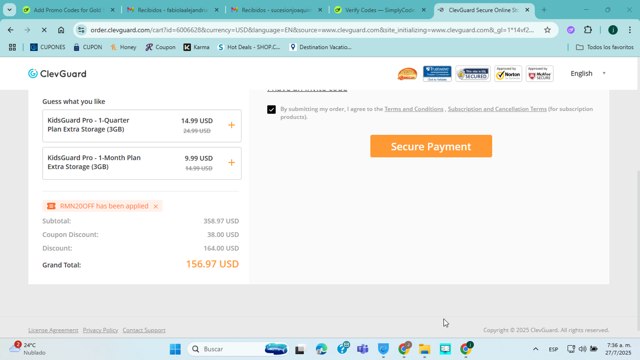Close the ClevGuard Secure Online Store tab
The width and height of the screenshot is (640, 360).
[527, 10]
